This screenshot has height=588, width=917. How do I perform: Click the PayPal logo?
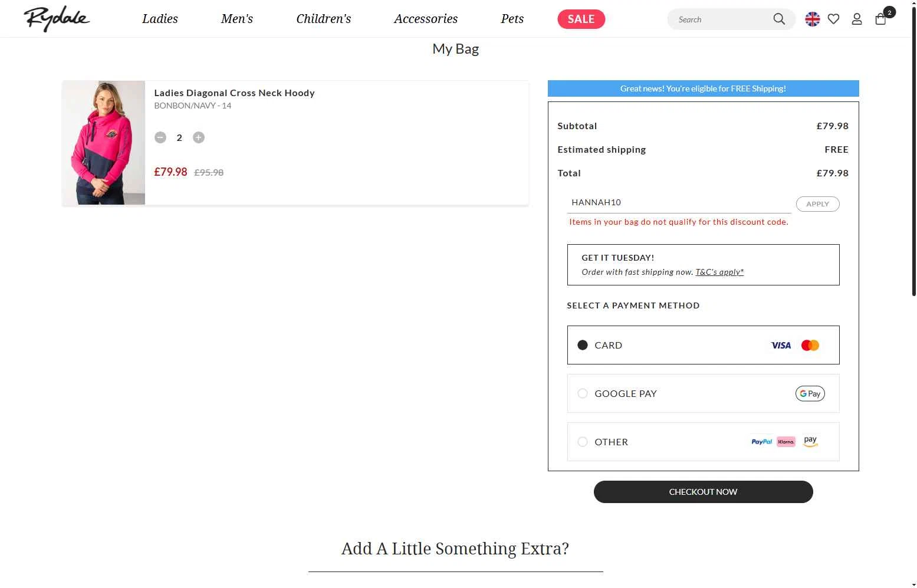[x=761, y=442]
